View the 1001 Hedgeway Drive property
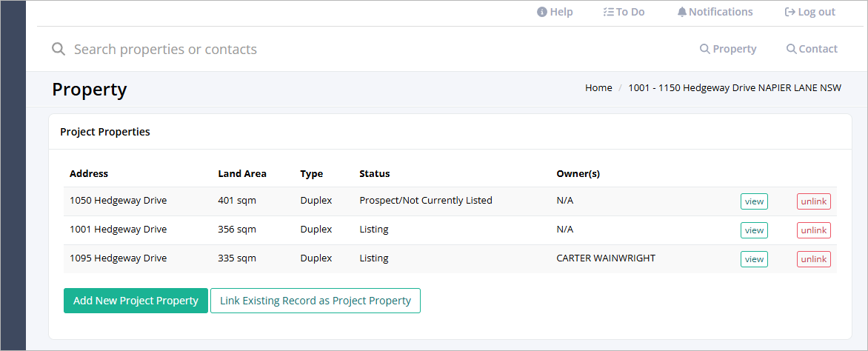This screenshot has width=868, height=351. coord(754,230)
